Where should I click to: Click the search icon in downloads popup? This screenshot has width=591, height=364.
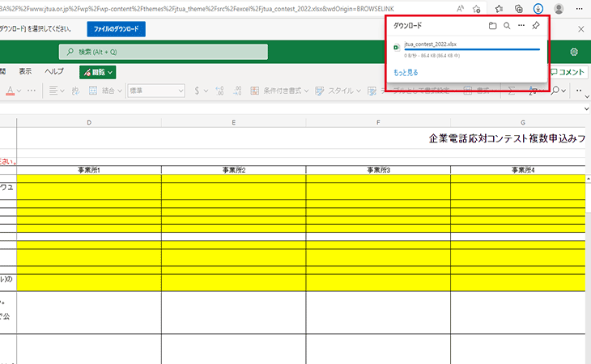507,26
